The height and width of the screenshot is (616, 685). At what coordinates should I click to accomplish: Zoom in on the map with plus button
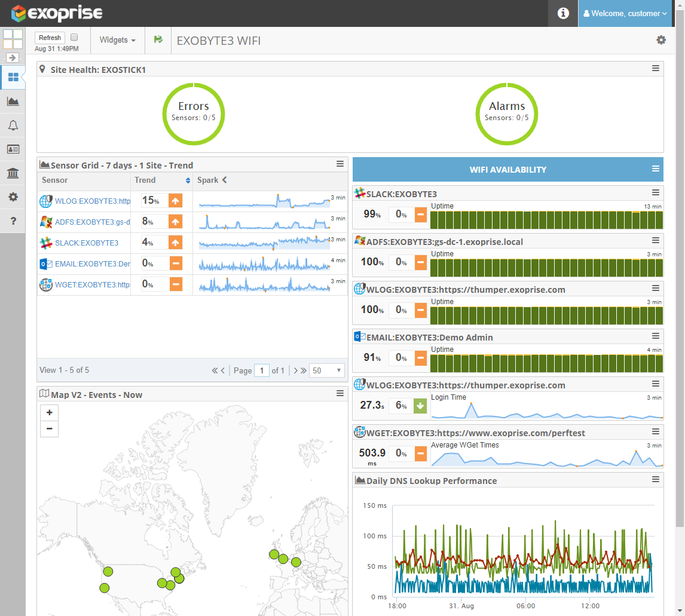click(x=49, y=412)
